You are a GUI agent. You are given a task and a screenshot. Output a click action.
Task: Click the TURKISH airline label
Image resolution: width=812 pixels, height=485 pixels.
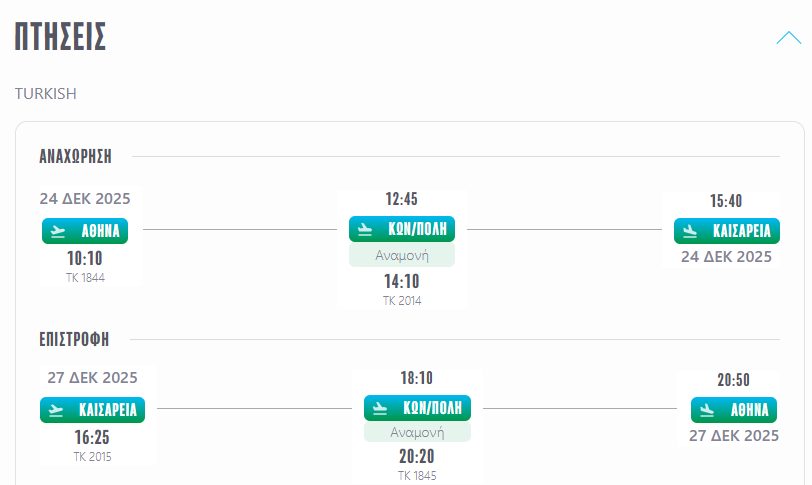click(46, 93)
